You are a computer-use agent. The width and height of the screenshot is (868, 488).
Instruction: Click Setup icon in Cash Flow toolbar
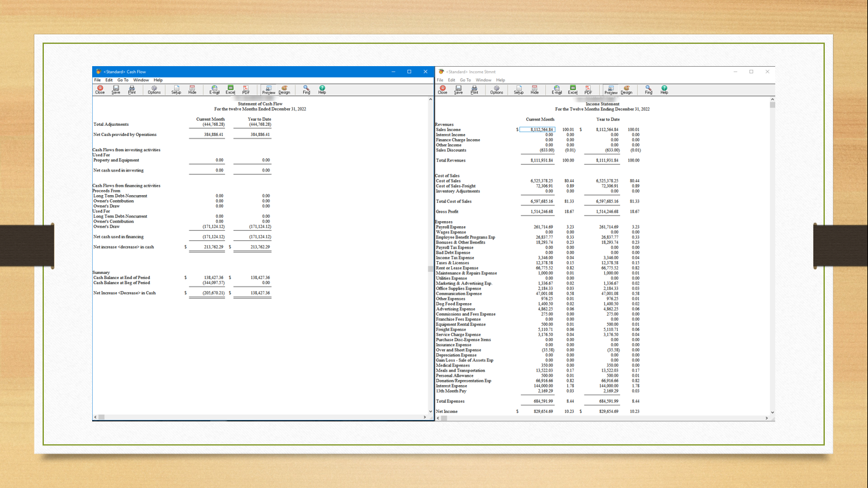tap(176, 90)
